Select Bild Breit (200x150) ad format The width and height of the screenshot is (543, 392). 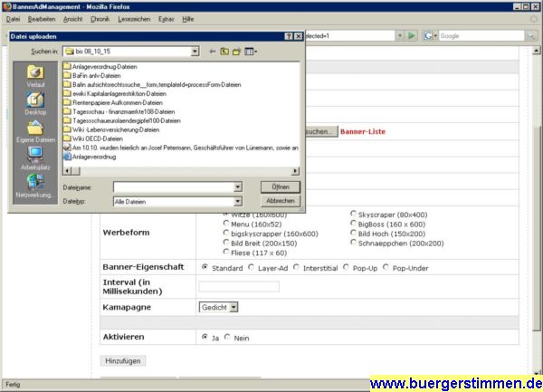coord(226,242)
